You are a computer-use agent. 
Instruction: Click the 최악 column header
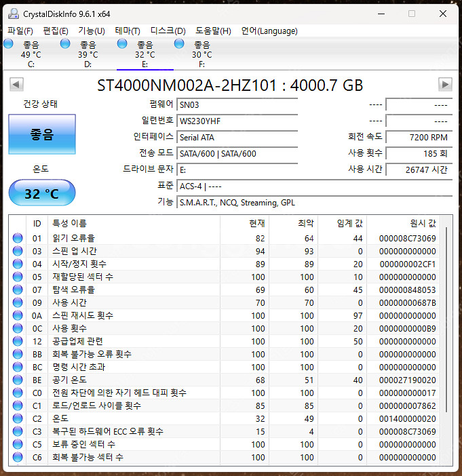pos(294,224)
